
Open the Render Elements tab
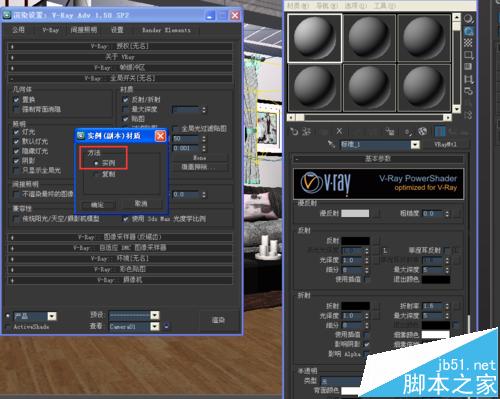166,30
